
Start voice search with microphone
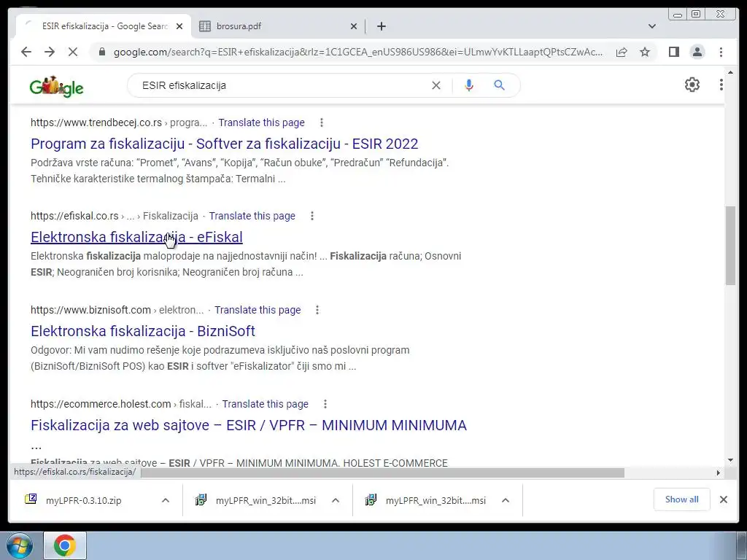pyautogui.click(x=469, y=85)
